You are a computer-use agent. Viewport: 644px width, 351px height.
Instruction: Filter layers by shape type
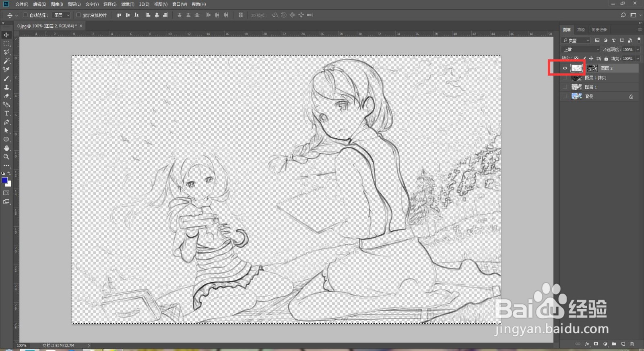pyautogui.click(x=621, y=40)
